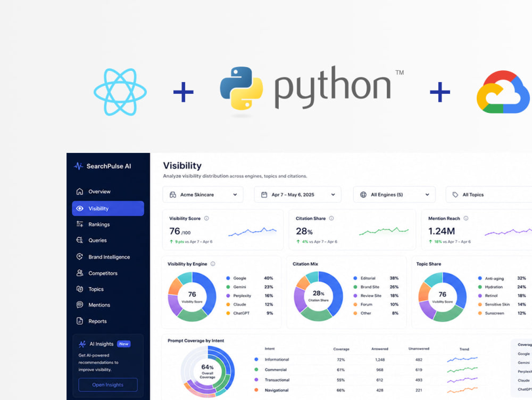
Task: Click the Anti-aging legend color dot
Action: 480,278
